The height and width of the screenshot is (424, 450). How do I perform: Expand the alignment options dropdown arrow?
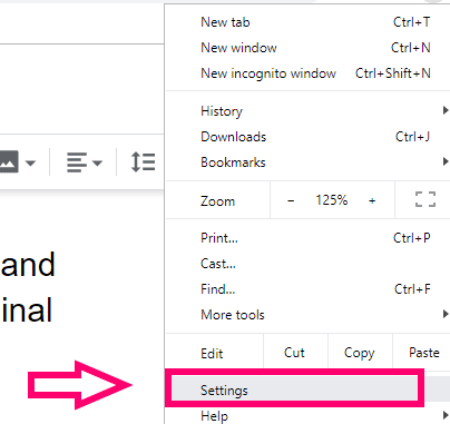point(97,163)
